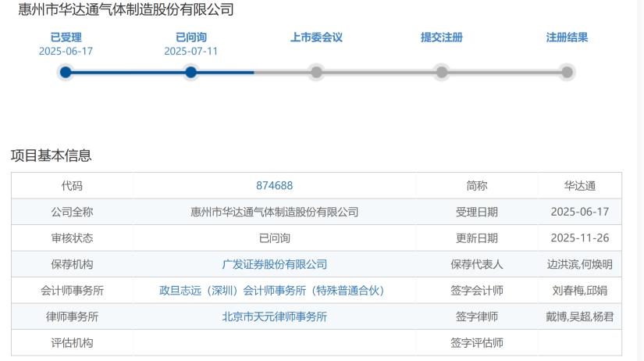This screenshot has height=361, width=644.
Task: Click the 已问询 stage dot on timeline
Action: point(191,73)
